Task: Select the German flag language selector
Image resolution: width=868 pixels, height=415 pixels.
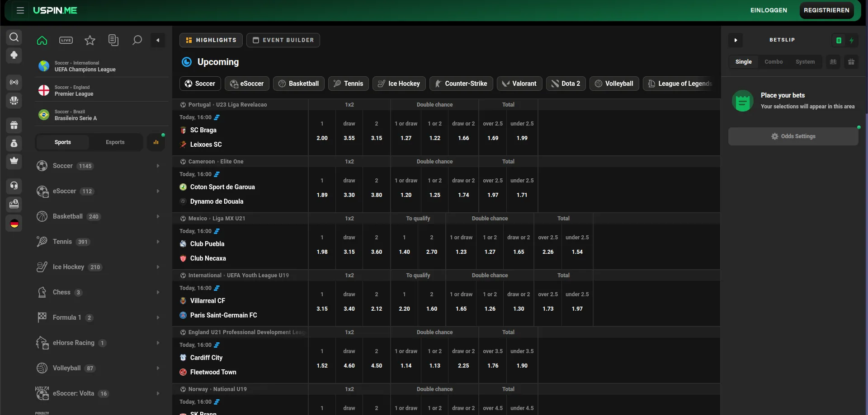Action: 14,224
